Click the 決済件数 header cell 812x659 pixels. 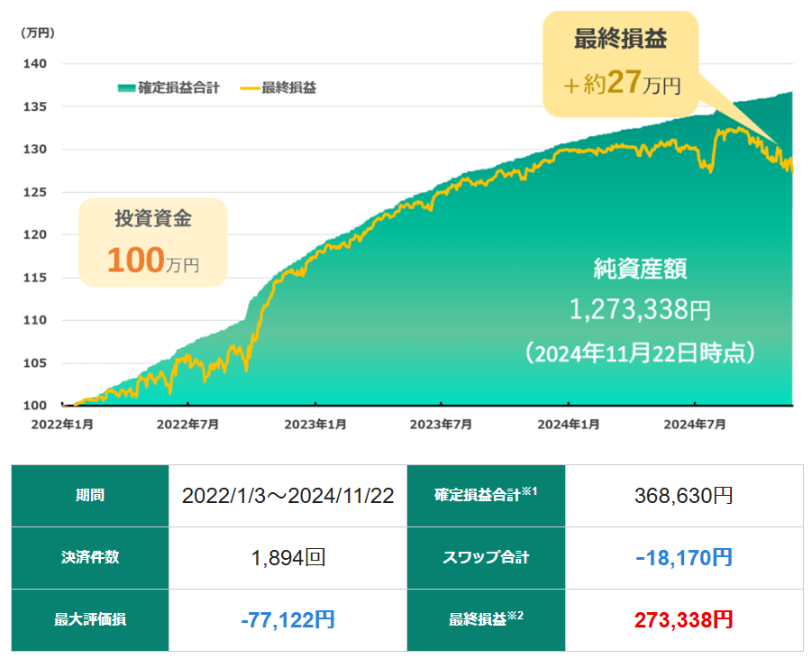pos(90,558)
